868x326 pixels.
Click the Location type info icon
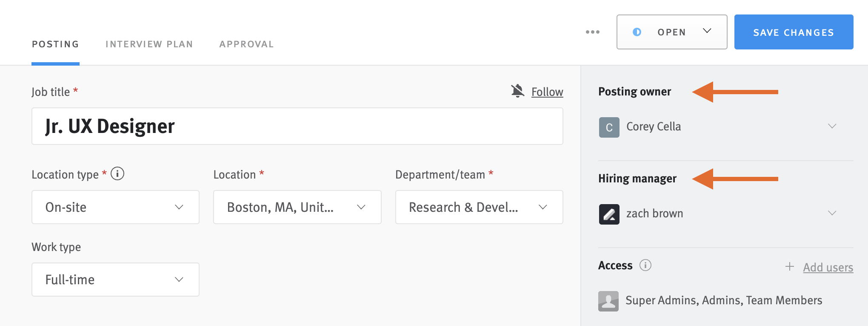tap(117, 173)
